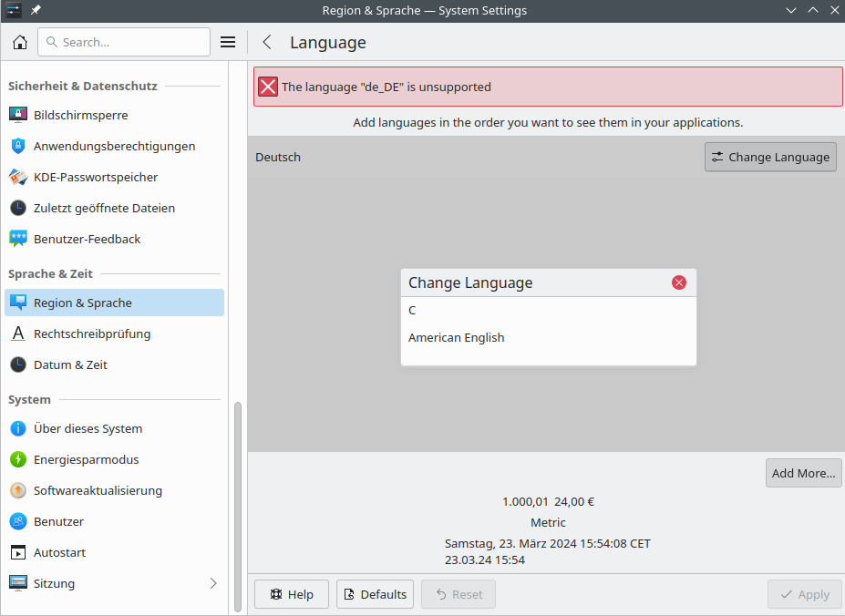Click the Change Language button for Deutsch
Image resolution: width=845 pixels, height=616 pixels.
click(770, 157)
